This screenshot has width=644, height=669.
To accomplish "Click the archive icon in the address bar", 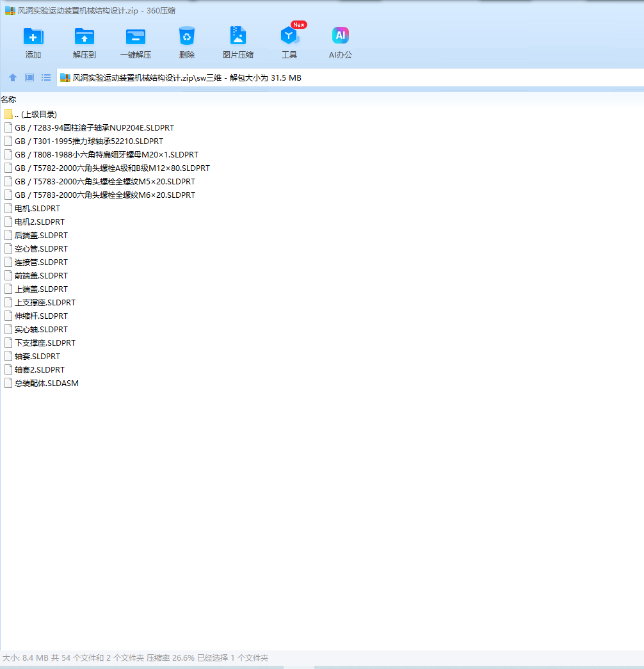I will pos(65,77).
